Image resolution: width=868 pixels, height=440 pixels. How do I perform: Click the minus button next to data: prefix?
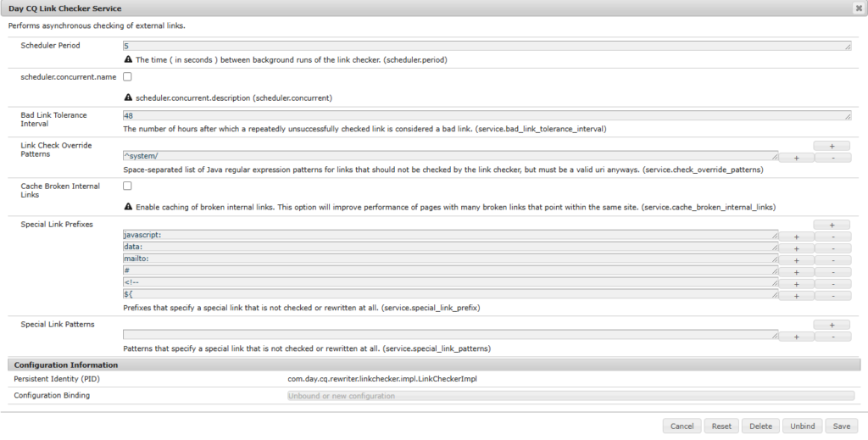[832, 248]
